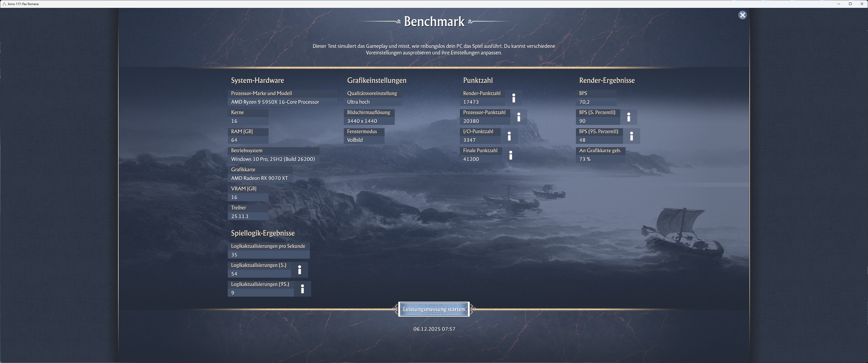Show info for Finale Punktzahl
Screen dimensions: 868x363
pos(511,155)
